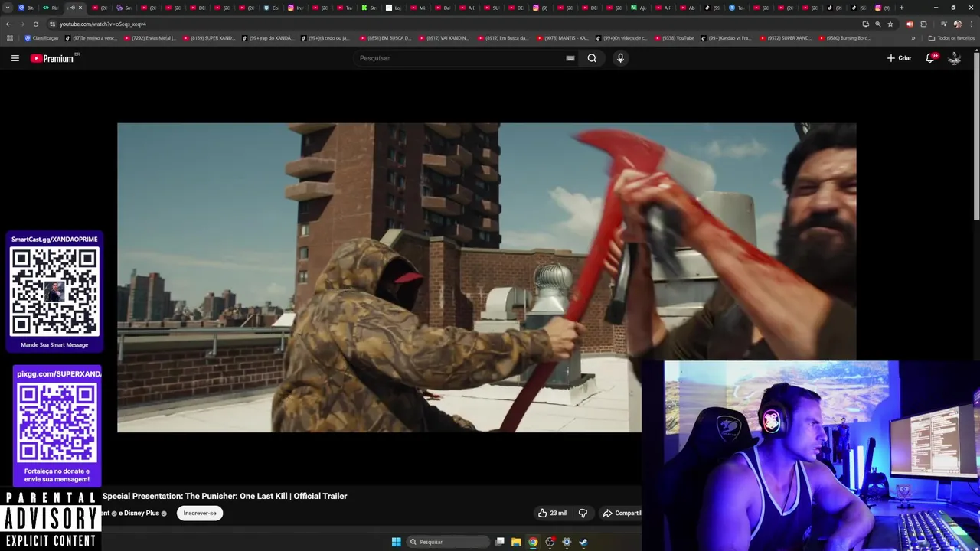This screenshot has height=551, width=980.
Task: Open Chrome extensions puzzle icon
Action: (x=923, y=24)
